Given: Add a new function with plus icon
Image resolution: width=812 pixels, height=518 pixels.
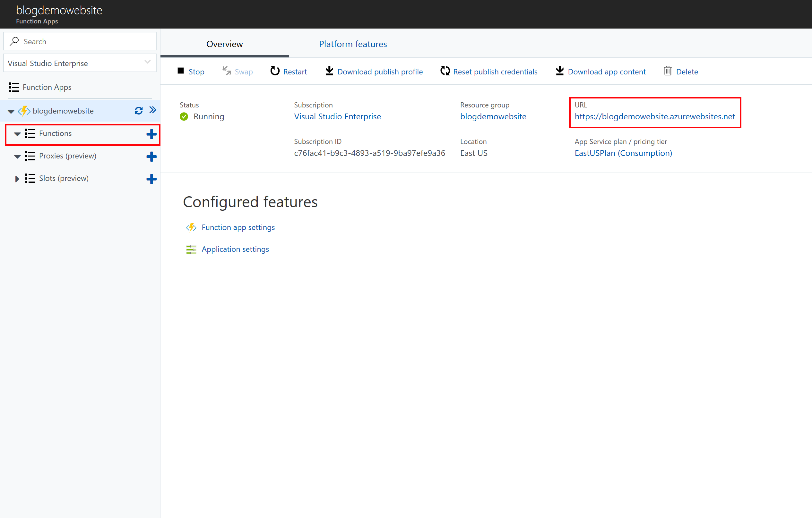Looking at the screenshot, I should click(x=151, y=134).
